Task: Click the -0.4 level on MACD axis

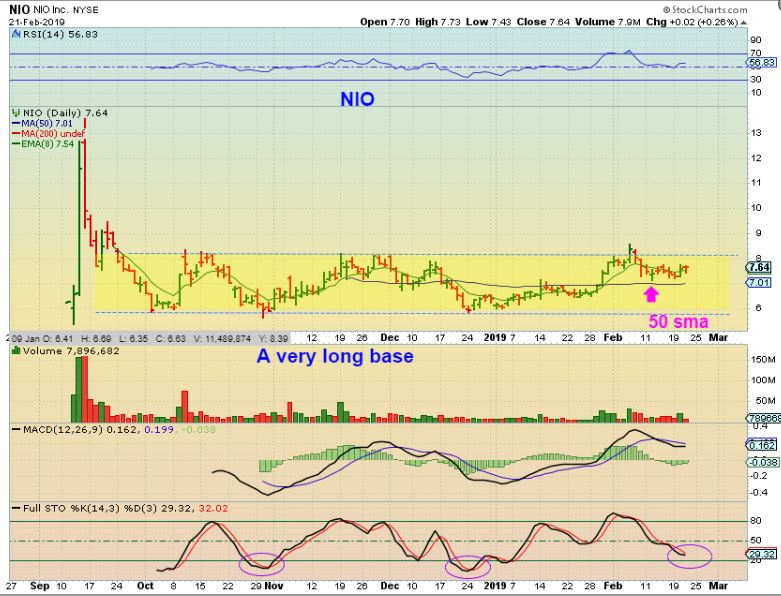Action: tap(759, 492)
